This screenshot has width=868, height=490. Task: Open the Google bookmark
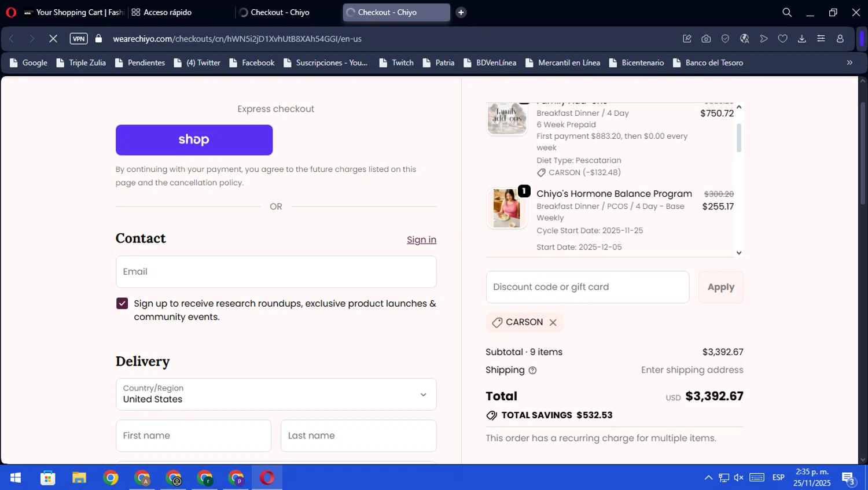coord(29,62)
